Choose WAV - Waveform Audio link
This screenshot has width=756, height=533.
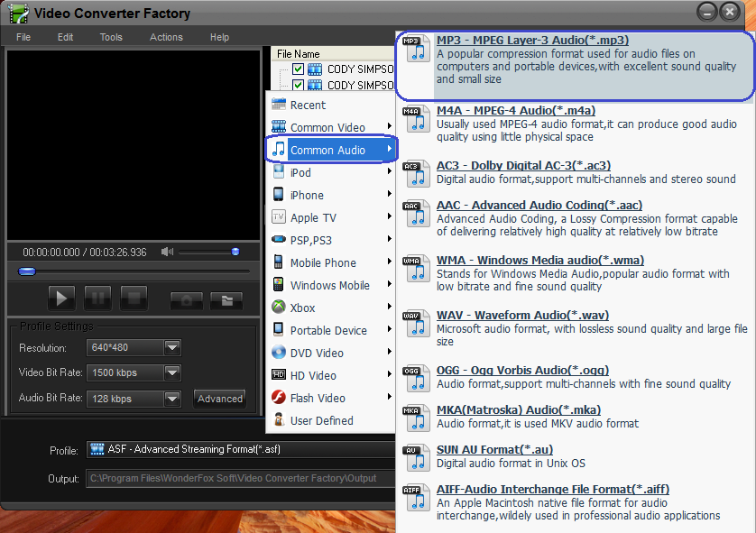(522, 315)
